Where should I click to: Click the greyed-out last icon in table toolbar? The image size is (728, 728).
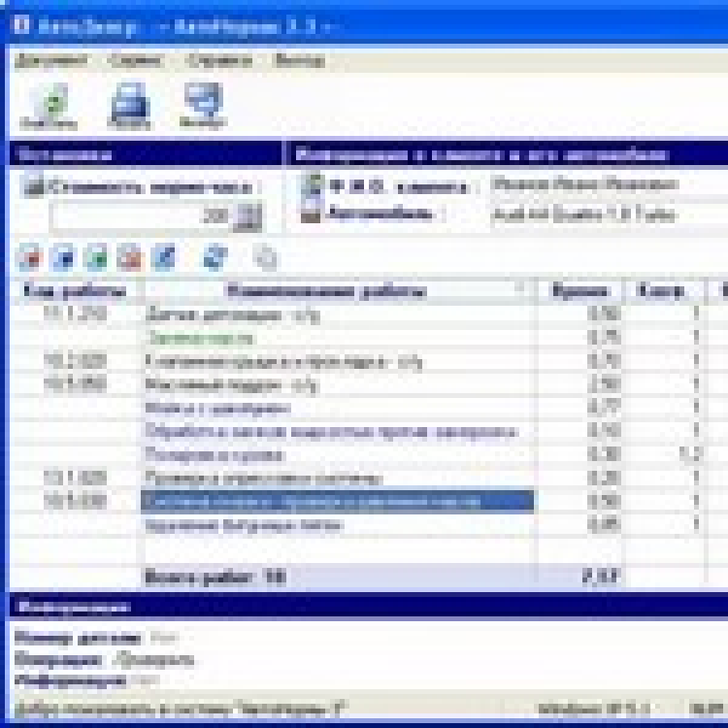click(x=265, y=257)
